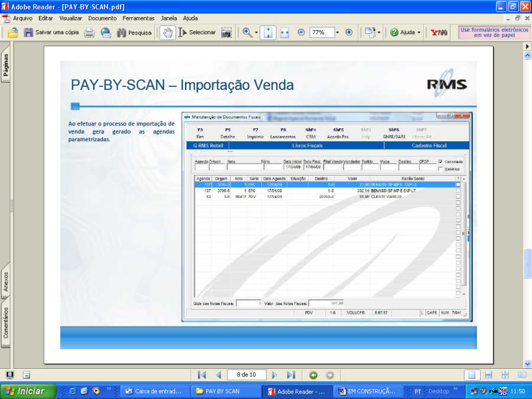Open a file with the folder icon
532x399 pixels.
click(x=12, y=33)
